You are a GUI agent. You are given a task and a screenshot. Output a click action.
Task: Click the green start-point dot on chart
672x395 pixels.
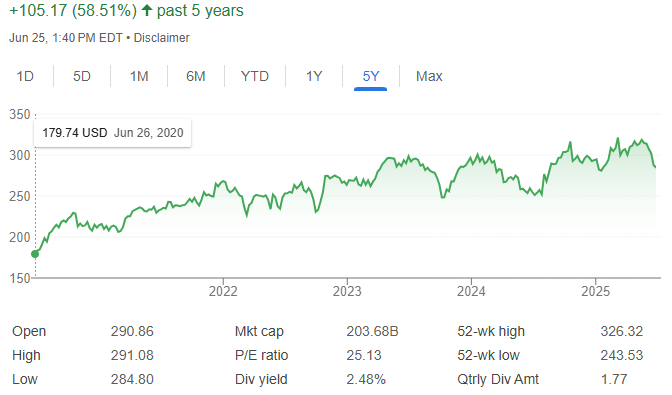coord(35,254)
